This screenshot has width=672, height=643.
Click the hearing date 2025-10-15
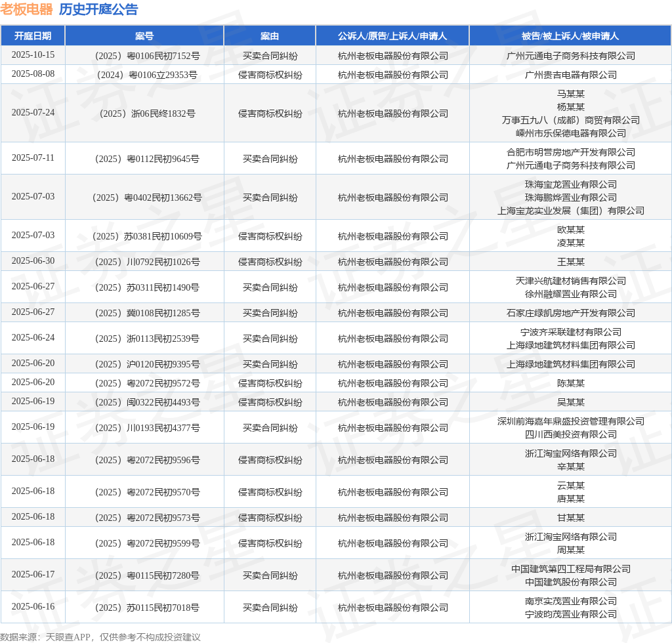[x=33, y=55]
